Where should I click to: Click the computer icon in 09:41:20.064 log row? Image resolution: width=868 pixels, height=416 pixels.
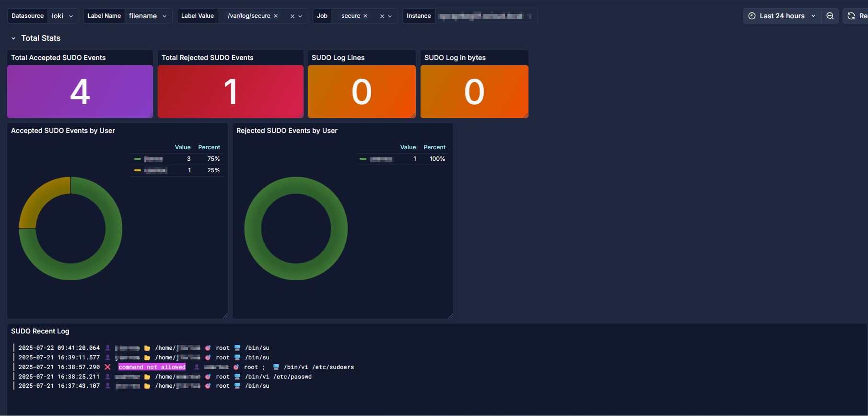(x=237, y=348)
